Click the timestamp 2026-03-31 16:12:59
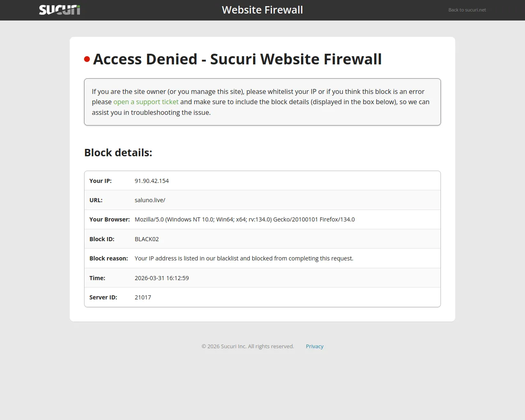525x420 pixels. coord(162,278)
